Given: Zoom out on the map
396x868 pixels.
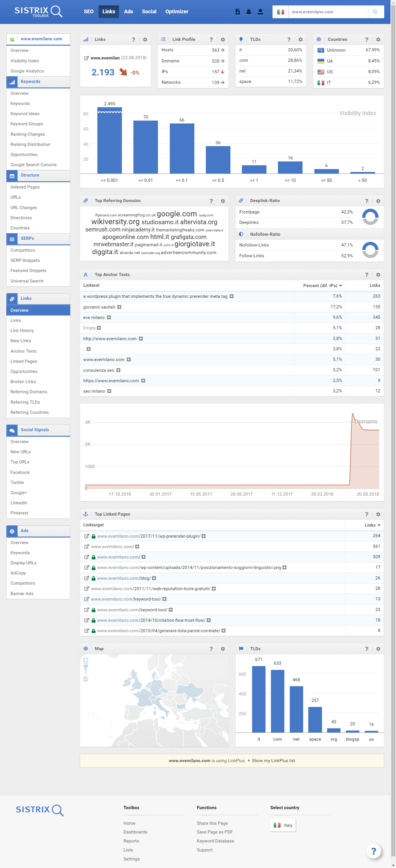Looking at the screenshot, I should tap(86, 679).
